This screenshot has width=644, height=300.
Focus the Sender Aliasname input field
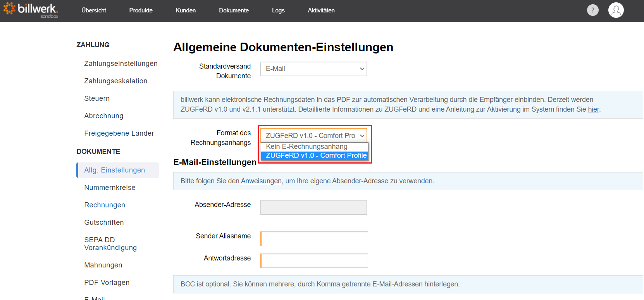pos(314,239)
